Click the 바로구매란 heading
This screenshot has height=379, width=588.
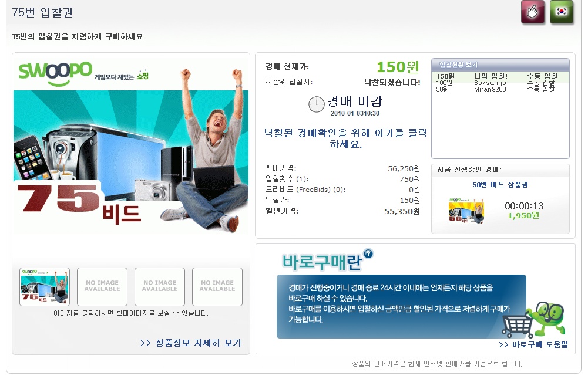(x=322, y=262)
